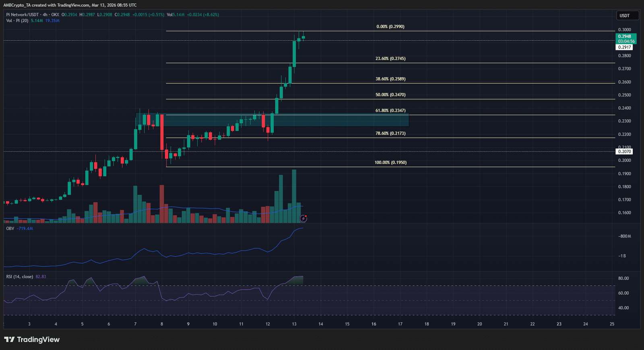Click the 0.2070 price label on the axis

tap(624, 151)
